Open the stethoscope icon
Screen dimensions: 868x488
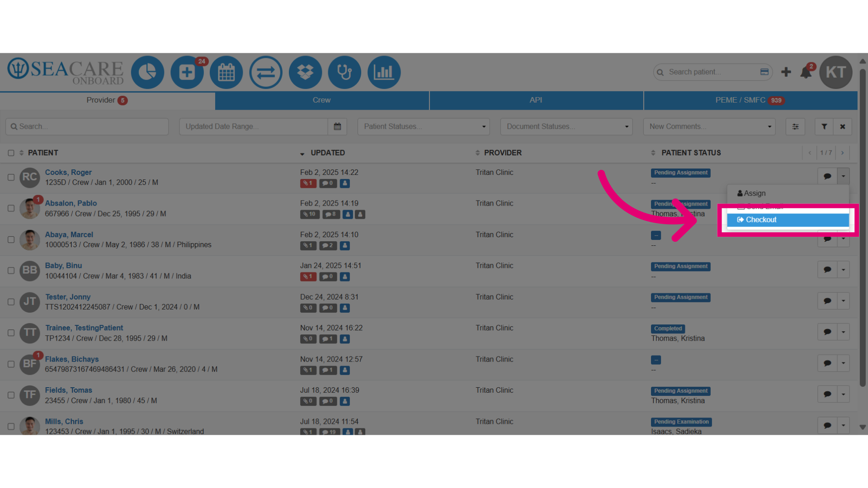[x=344, y=72]
